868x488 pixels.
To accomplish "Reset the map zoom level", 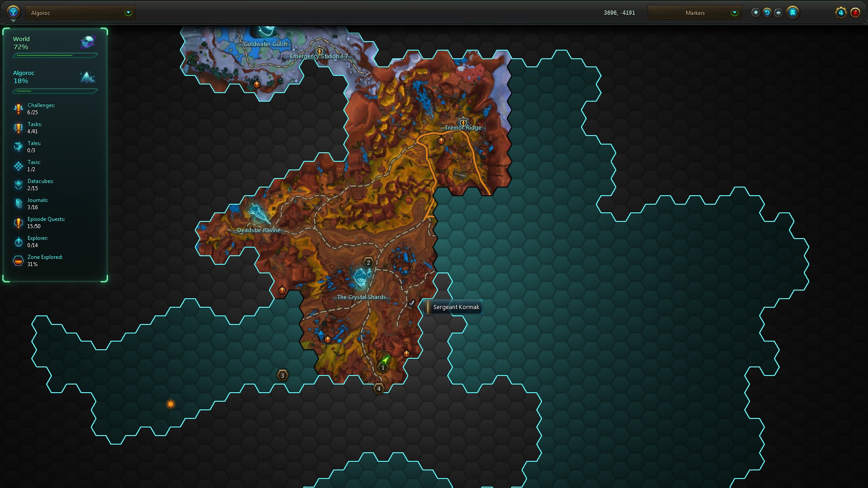I will [x=767, y=13].
